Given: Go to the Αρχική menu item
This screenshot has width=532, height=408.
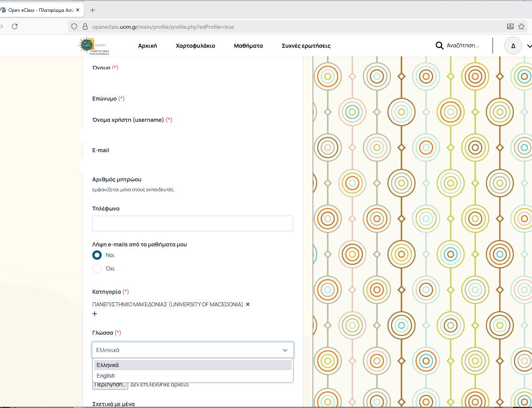Looking at the screenshot, I should tap(147, 46).
